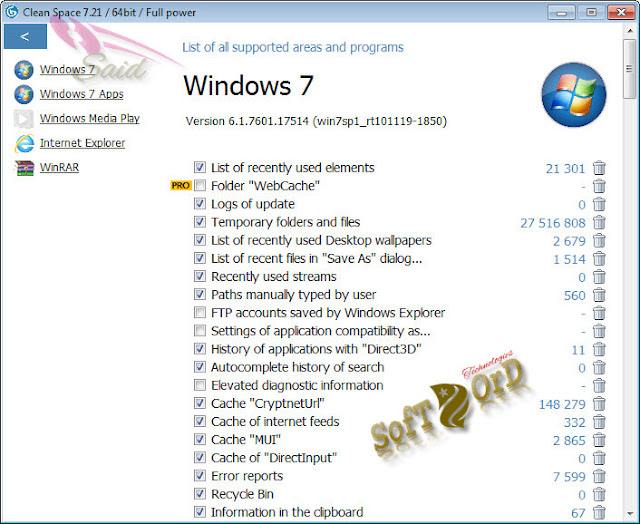Open List of all supported areas and programs
This screenshot has height=524, width=640.
pos(293,47)
